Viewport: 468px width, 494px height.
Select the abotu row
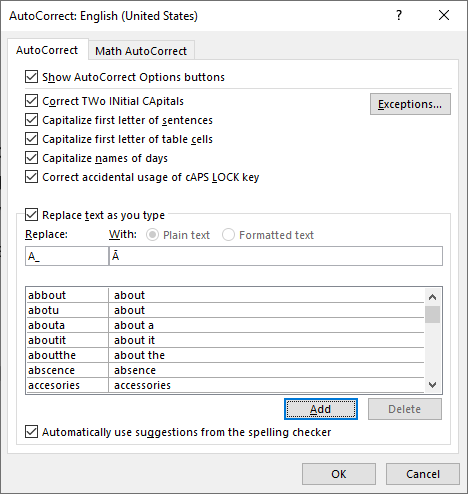point(225,310)
